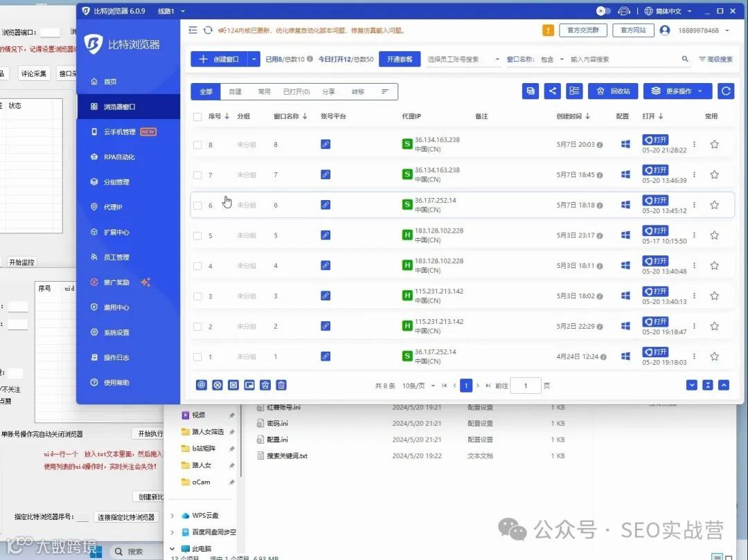Screen dimensions: 748x560
Task: Switch to the 已打开(0) tab
Action: pyautogui.click(x=296, y=91)
